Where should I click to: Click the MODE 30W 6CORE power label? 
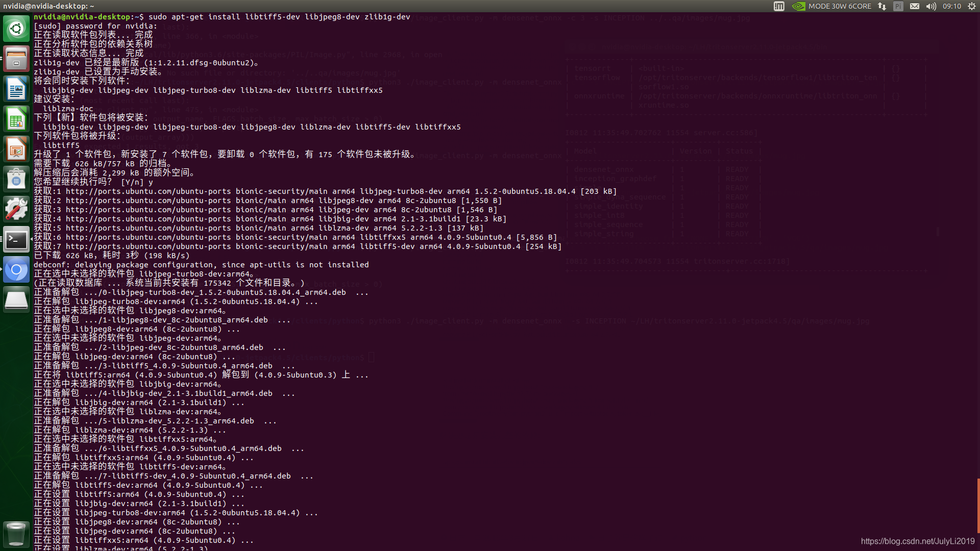pos(840,6)
